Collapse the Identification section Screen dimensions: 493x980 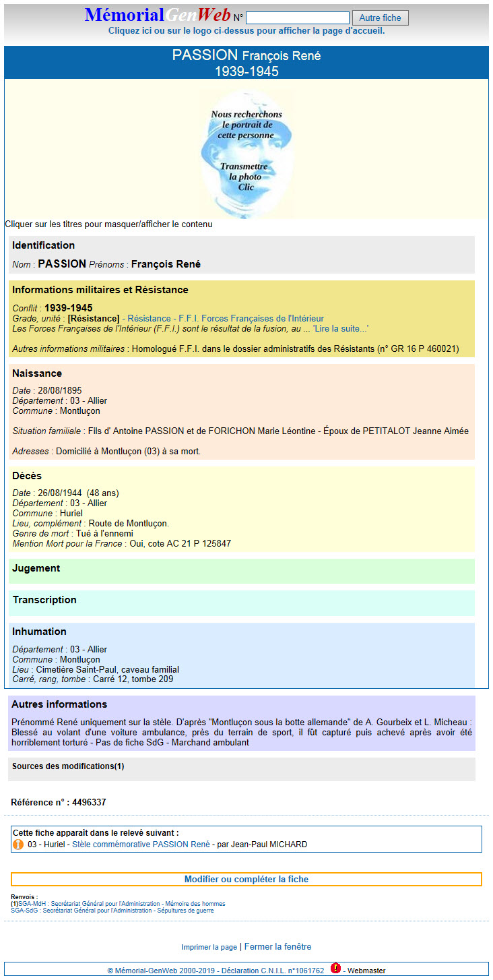click(x=43, y=245)
